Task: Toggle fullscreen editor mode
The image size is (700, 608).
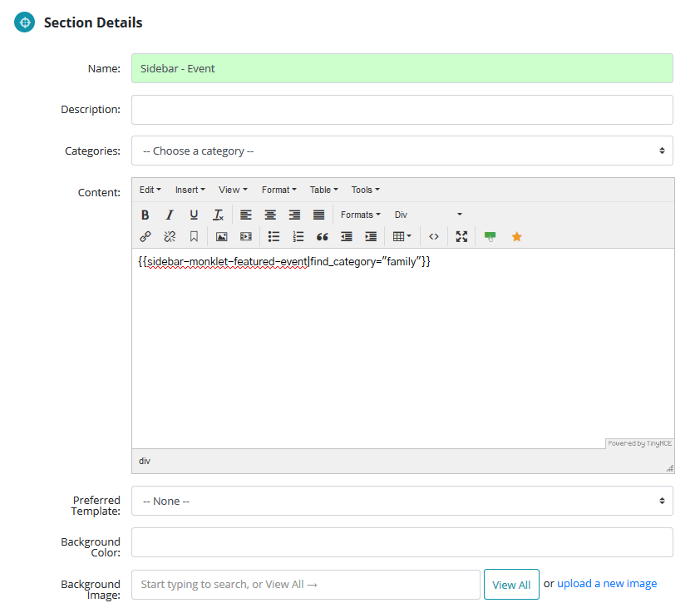Action: (x=461, y=236)
